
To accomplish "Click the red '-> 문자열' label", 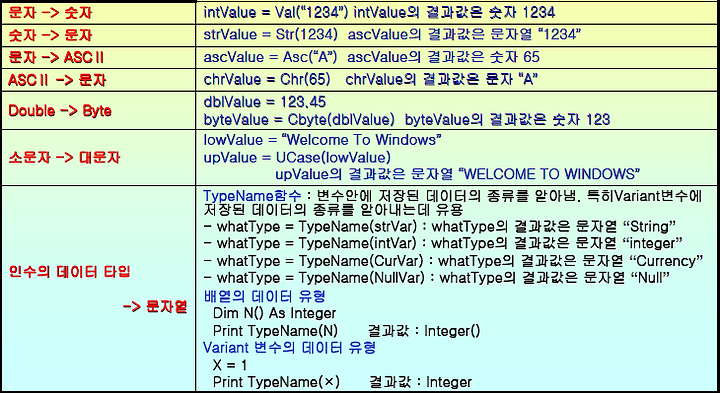I will [155, 307].
